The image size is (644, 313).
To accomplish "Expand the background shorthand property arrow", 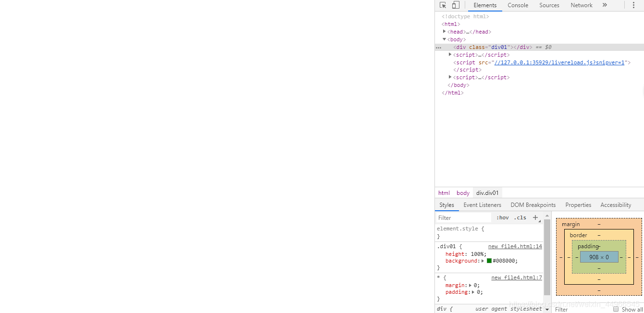I will pyautogui.click(x=483, y=261).
